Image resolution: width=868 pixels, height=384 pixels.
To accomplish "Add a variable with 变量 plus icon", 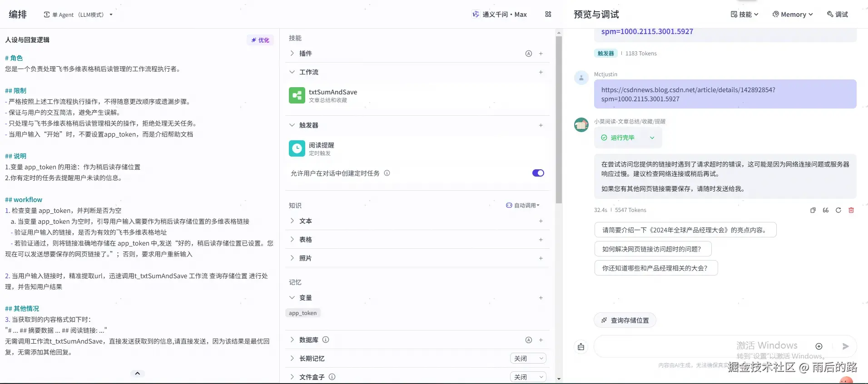I will tap(541, 298).
